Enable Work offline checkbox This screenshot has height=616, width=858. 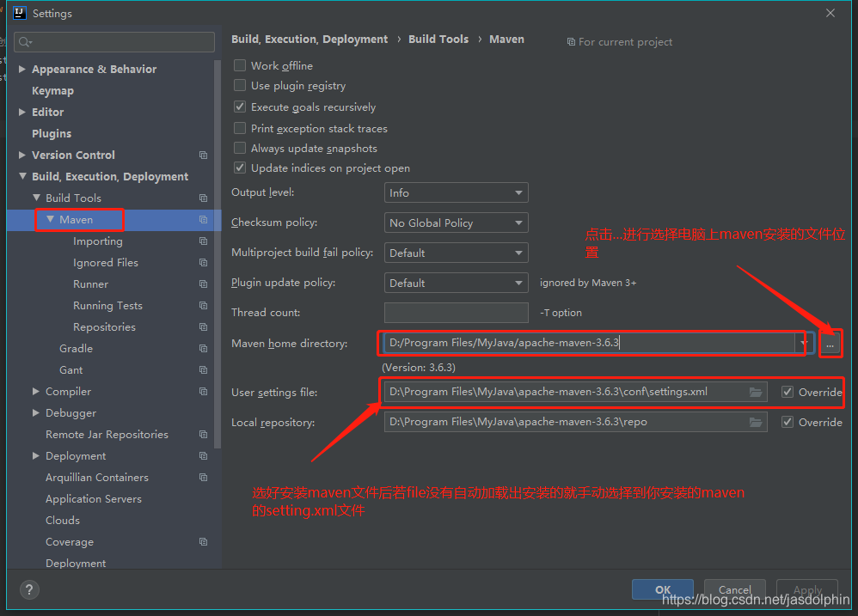[240, 65]
